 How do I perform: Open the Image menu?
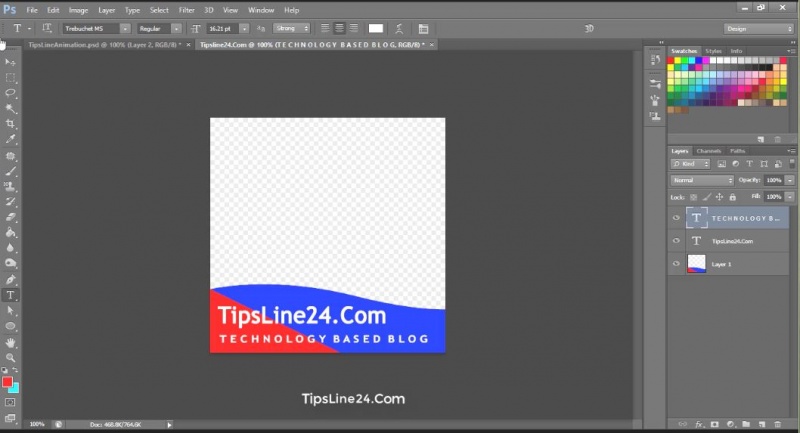point(78,10)
